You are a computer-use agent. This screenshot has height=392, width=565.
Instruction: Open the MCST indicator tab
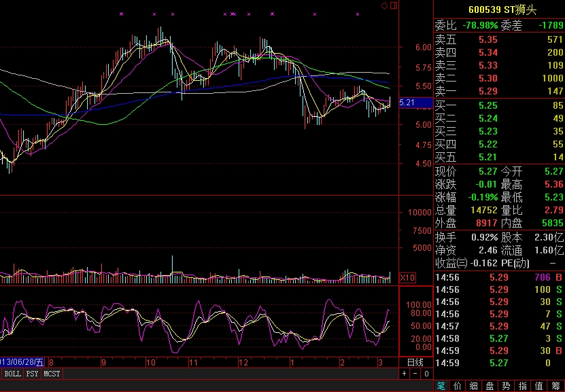[x=52, y=374]
